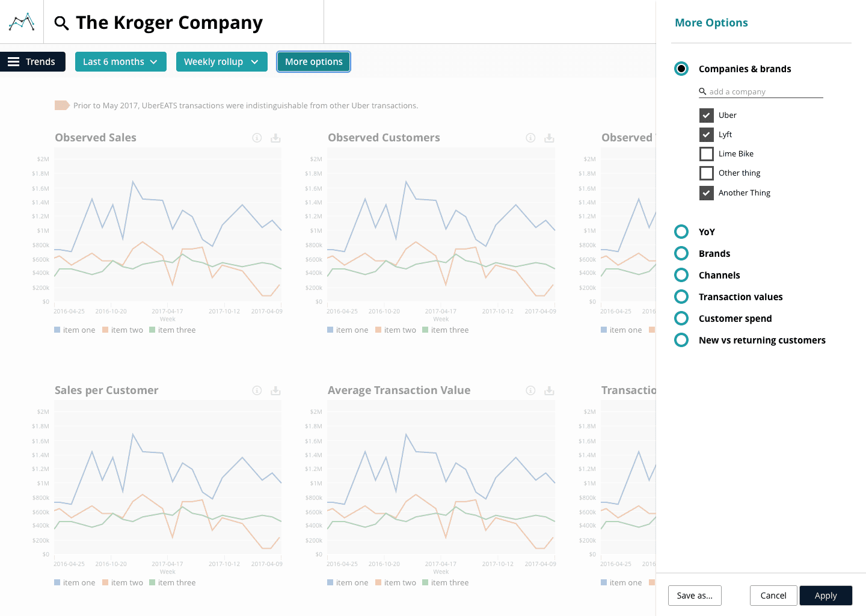Image resolution: width=866 pixels, height=616 pixels.
Task: Click item two legend under Sales per Customer
Action: click(123, 582)
